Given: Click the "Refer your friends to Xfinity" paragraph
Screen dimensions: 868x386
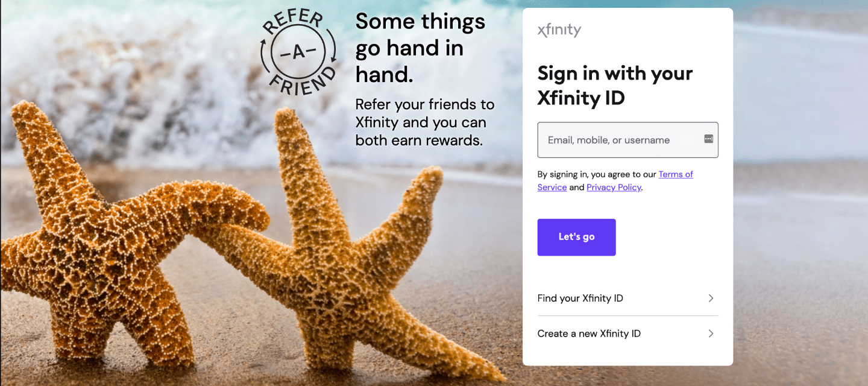Looking at the screenshot, I should (425, 122).
